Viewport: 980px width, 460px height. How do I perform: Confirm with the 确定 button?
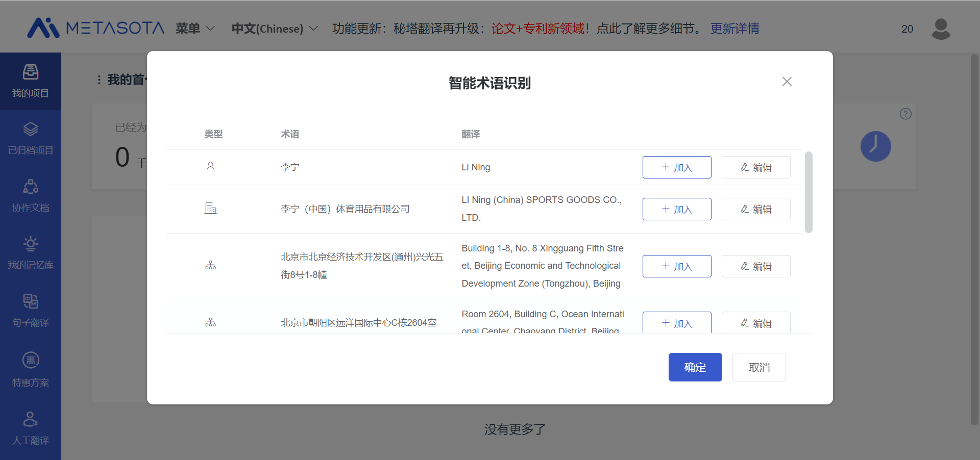pyautogui.click(x=695, y=367)
